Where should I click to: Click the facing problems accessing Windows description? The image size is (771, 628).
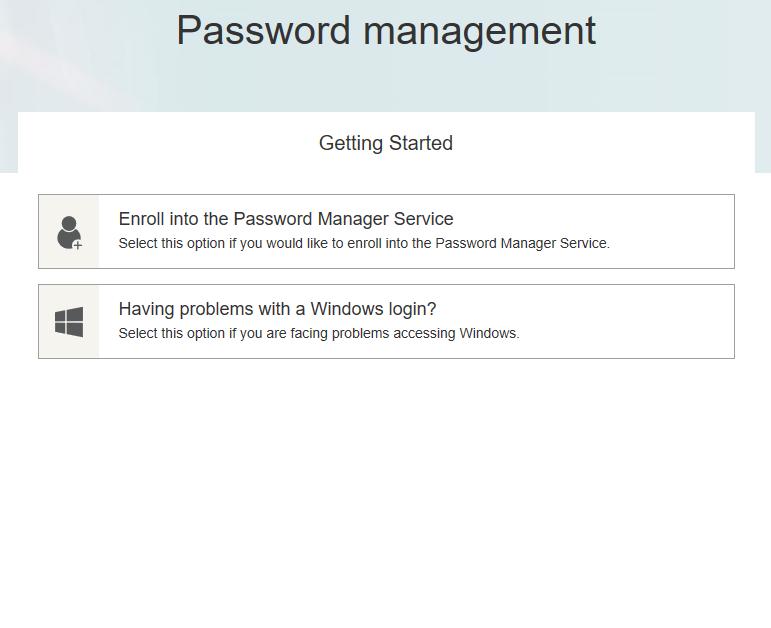319,333
